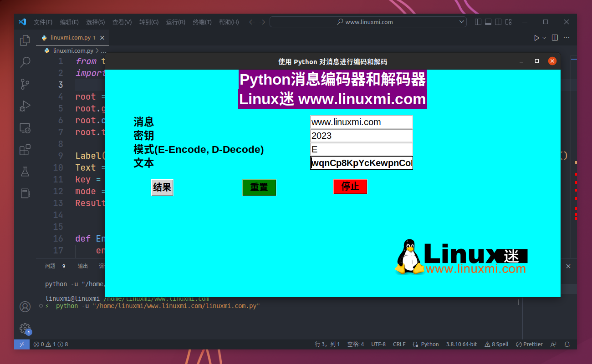Close the bottom terminal panel
Image resolution: width=592 pixels, height=364 pixels.
pyautogui.click(x=568, y=266)
